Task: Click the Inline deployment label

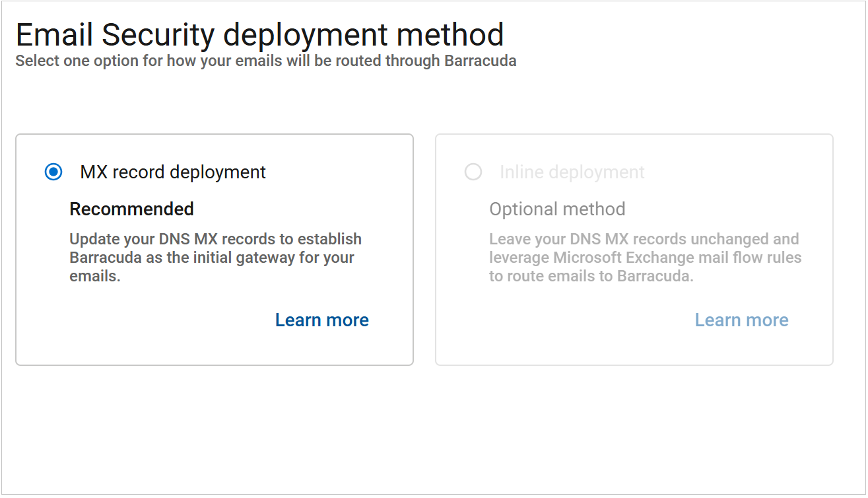Action: [572, 172]
